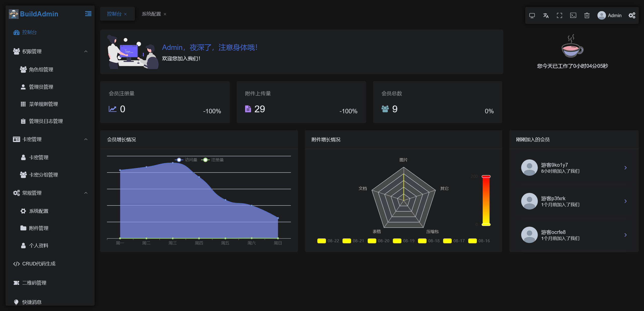Open member 游客9ko1y7 details arrow
The width and height of the screenshot is (644, 311).
point(625,168)
